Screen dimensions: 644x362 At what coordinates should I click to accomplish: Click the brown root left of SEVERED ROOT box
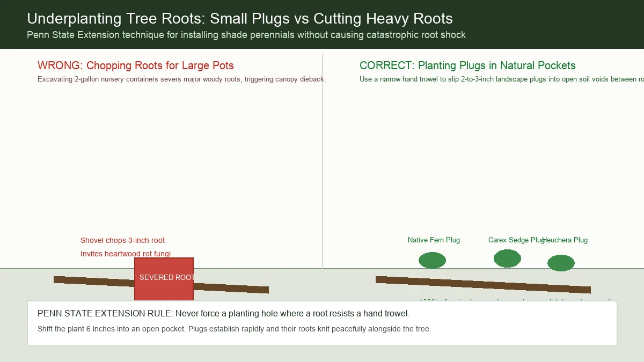[x=94, y=281]
